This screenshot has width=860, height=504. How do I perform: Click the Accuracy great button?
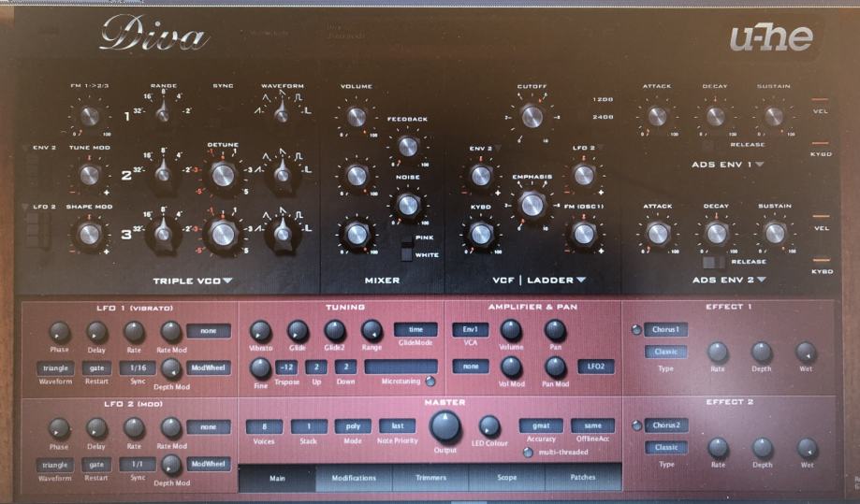pyautogui.click(x=541, y=425)
